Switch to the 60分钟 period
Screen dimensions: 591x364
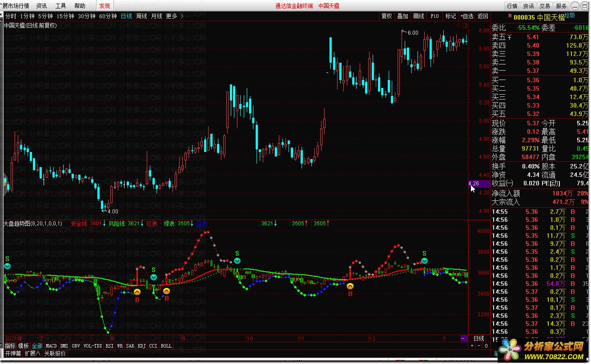[108, 16]
